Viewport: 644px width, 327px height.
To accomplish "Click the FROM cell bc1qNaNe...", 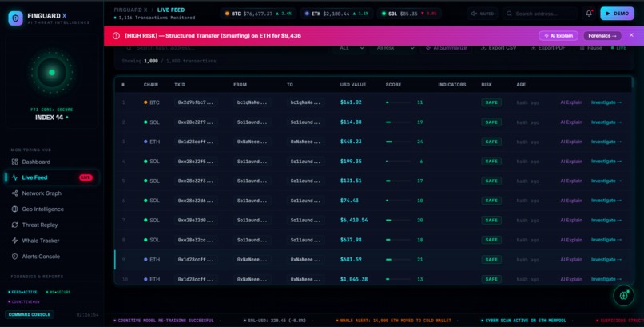I will pos(252,102).
